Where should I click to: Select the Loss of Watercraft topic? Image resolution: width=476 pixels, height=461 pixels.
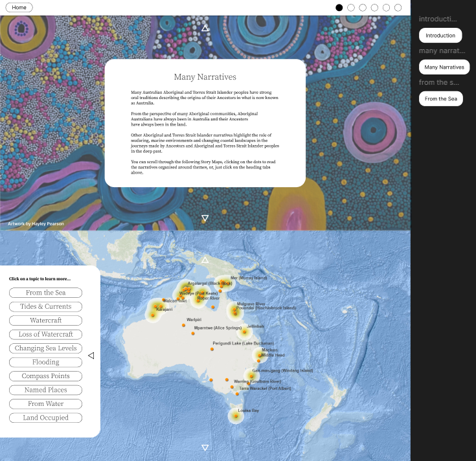tap(45, 334)
